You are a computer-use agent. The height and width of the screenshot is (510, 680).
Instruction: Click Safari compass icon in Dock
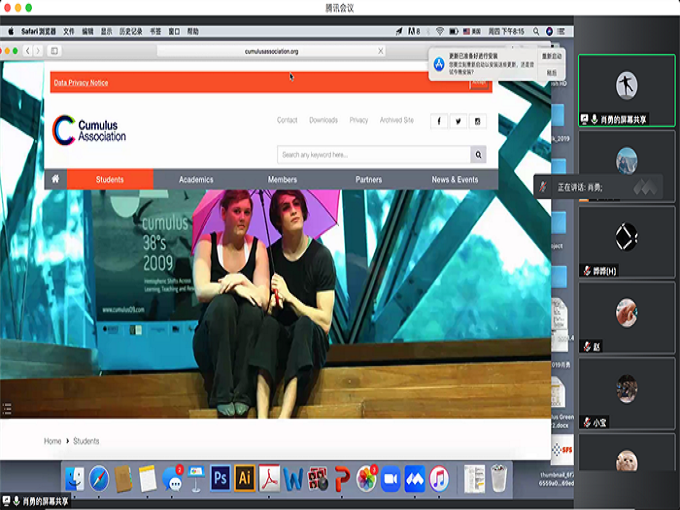point(99,478)
